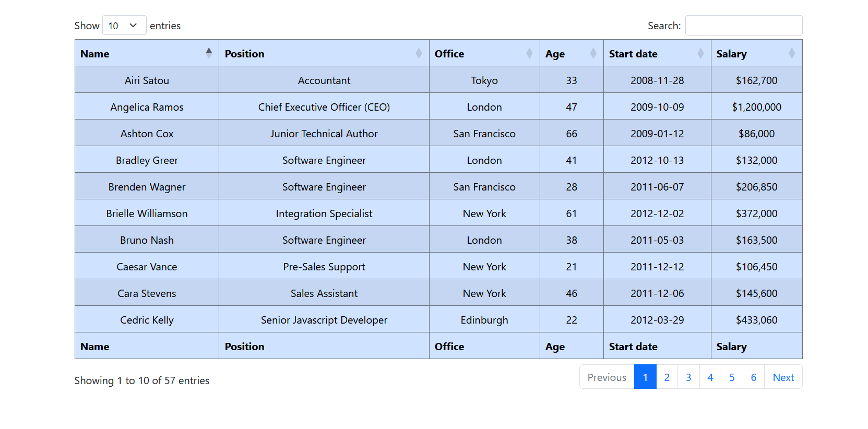Go to last page 6

(753, 377)
